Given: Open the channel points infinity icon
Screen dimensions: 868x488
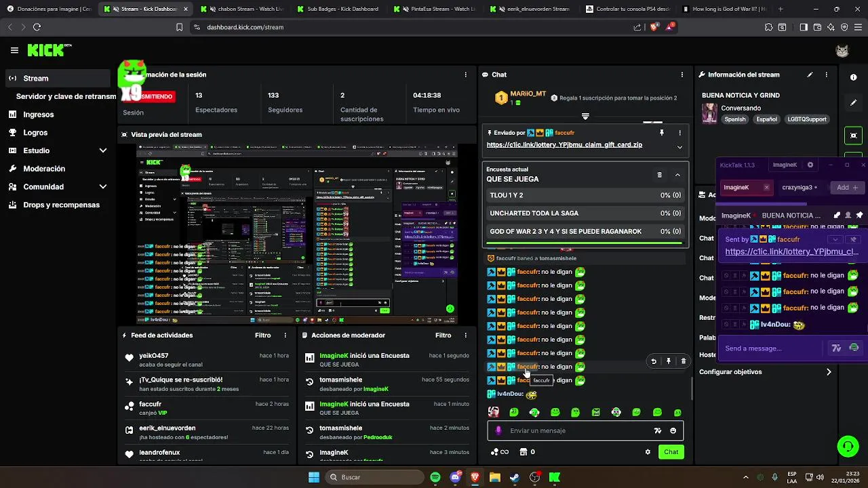Looking at the screenshot, I should coord(500,452).
